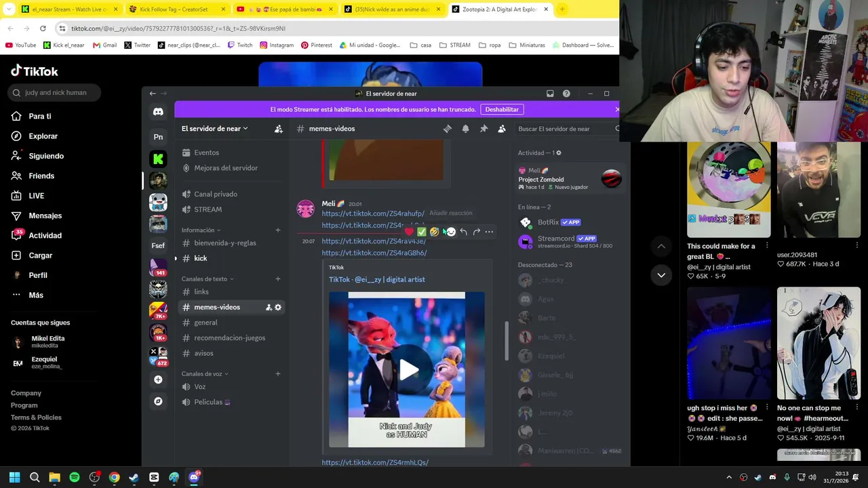Screen dimensions: 868x488
Task: Collapse the Canales de voz category
Action: click(x=205, y=373)
